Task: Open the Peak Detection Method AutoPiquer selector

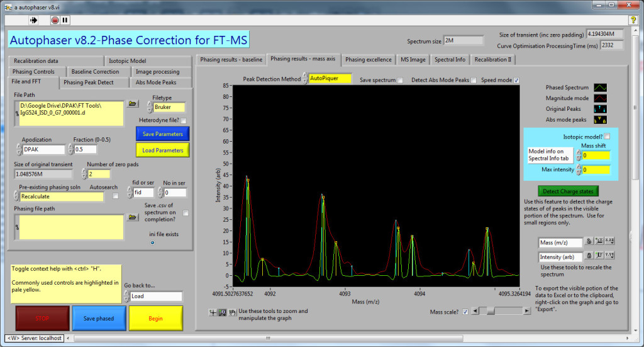Action: pos(330,78)
